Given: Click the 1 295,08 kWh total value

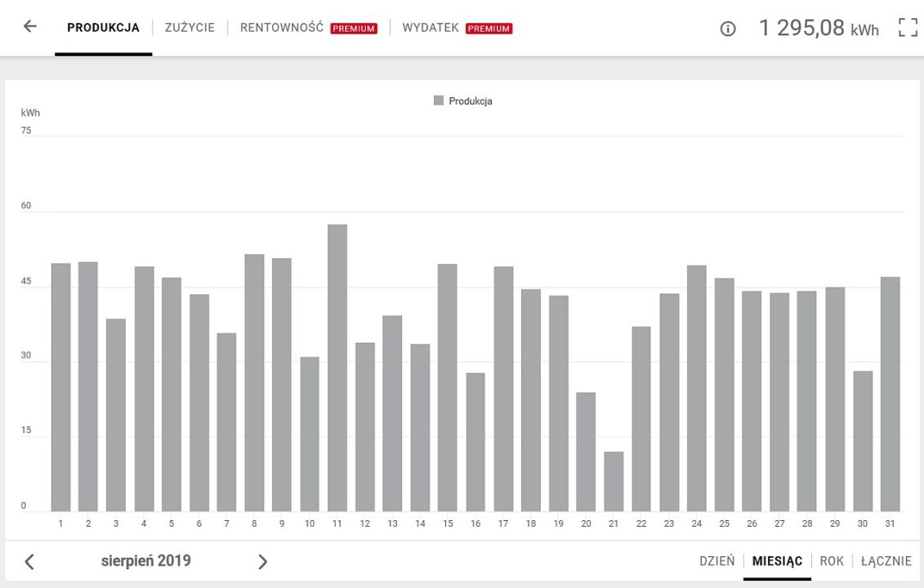Looking at the screenshot, I should (819, 28).
